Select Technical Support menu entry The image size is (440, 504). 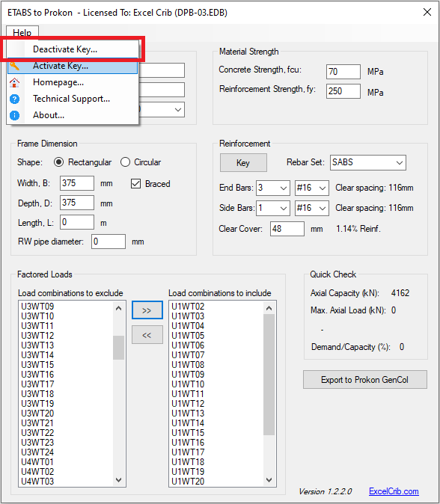[x=73, y=99]
